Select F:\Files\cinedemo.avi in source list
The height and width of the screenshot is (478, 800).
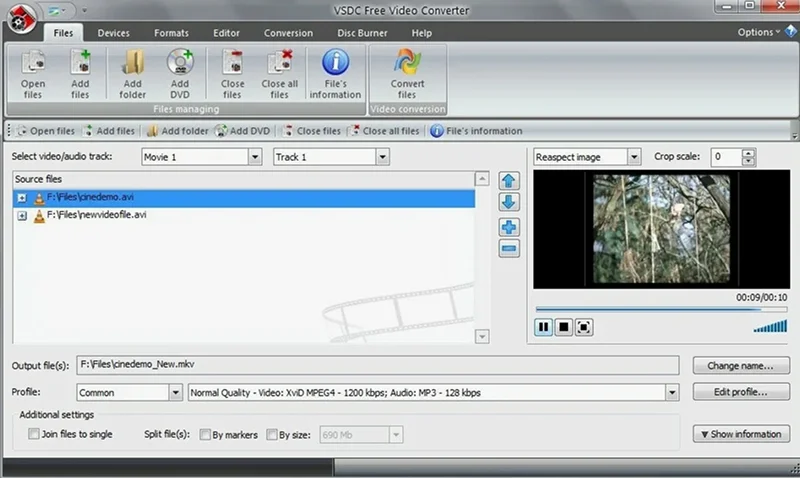tap(244, 198)
